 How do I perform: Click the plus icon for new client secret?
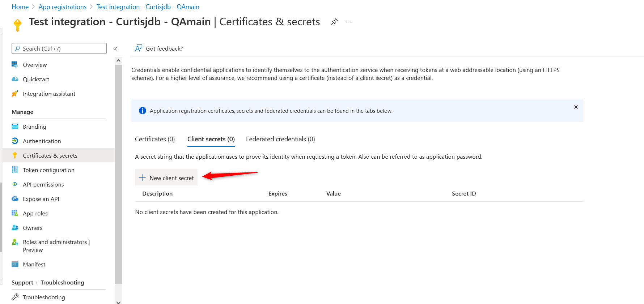(142, 178)
